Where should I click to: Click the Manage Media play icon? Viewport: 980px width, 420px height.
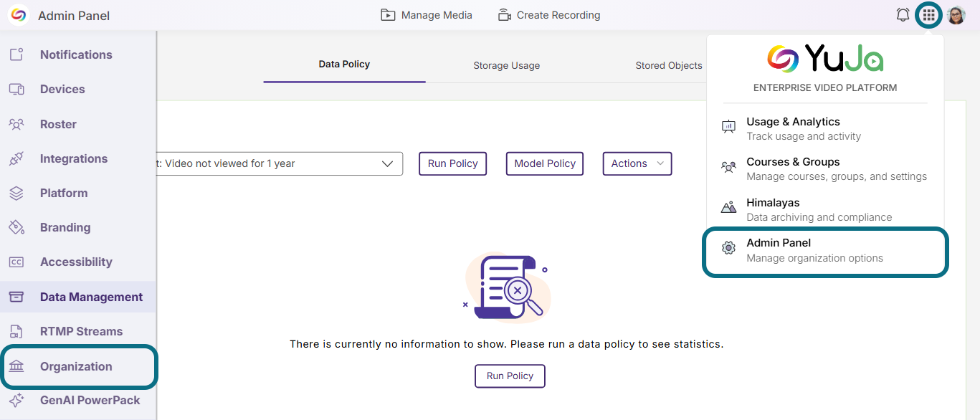(x=388, y=15)
